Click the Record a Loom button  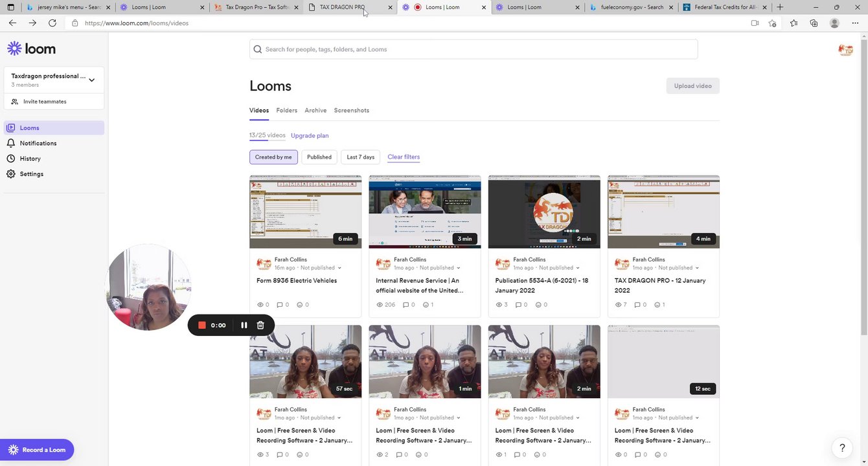point(37,450)
